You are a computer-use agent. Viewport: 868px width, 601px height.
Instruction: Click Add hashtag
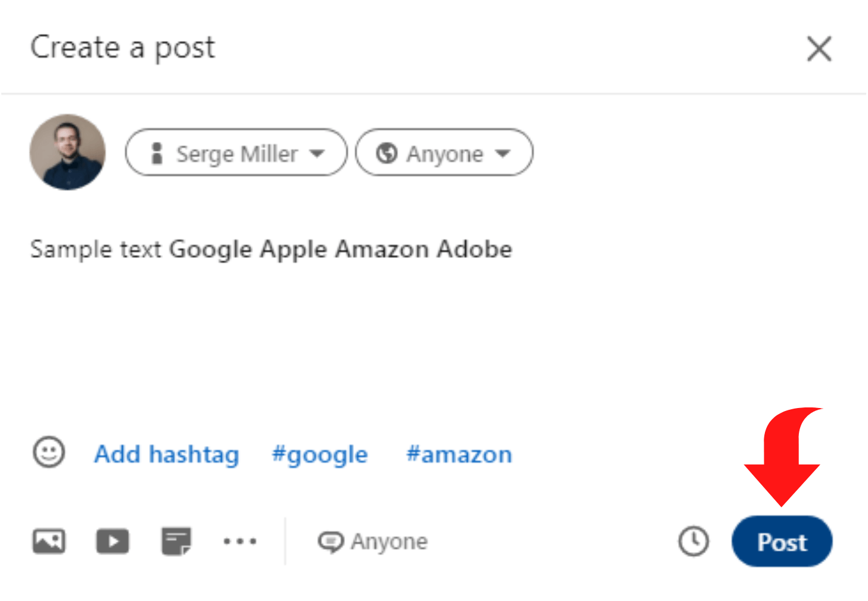pos(166,454)
